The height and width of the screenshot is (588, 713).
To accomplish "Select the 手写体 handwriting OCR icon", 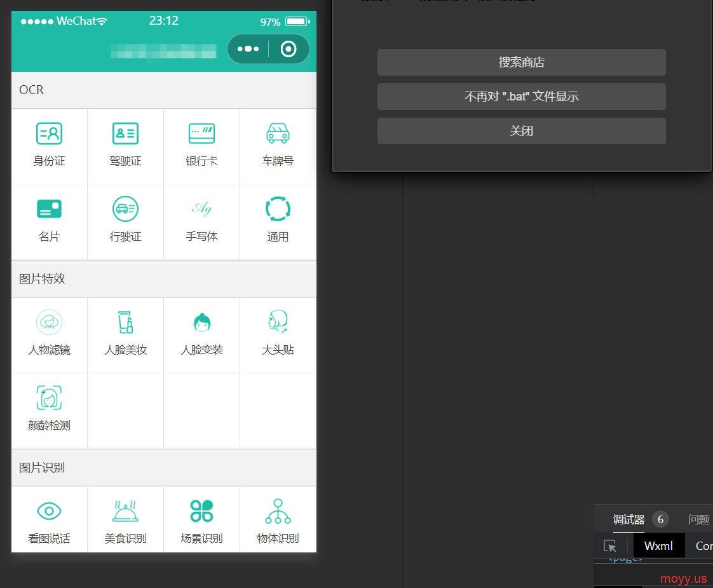I will click(x=202, y=209).
